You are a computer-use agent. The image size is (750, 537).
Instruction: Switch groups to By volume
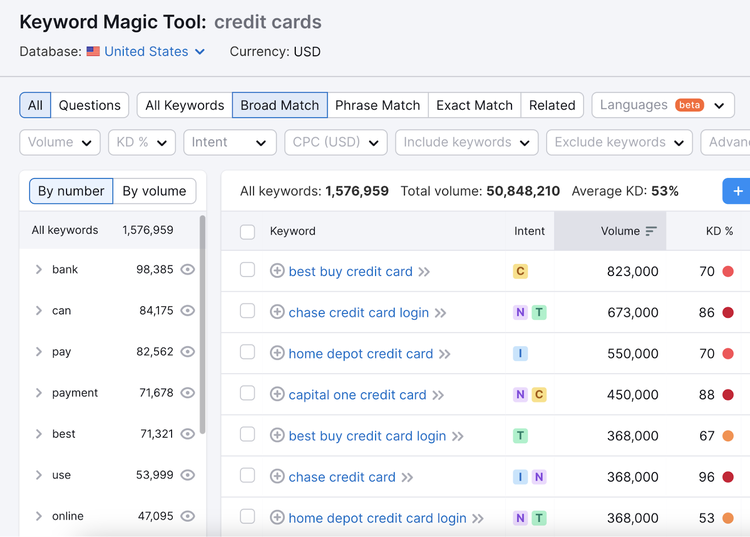click(154, 191)
